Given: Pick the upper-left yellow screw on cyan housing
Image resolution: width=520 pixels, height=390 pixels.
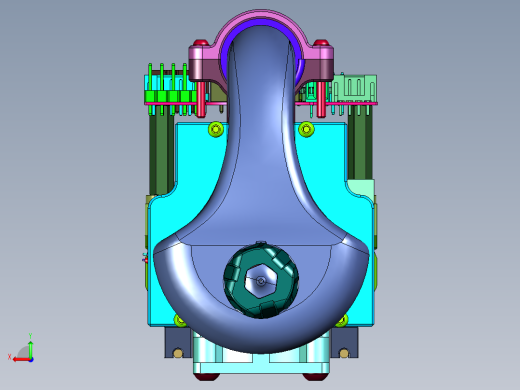Looking at the screenshot, I should (215, 129).
